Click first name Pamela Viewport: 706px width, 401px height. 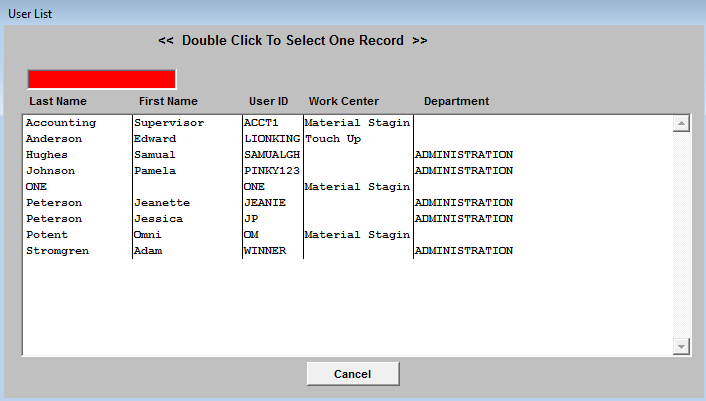155,171
